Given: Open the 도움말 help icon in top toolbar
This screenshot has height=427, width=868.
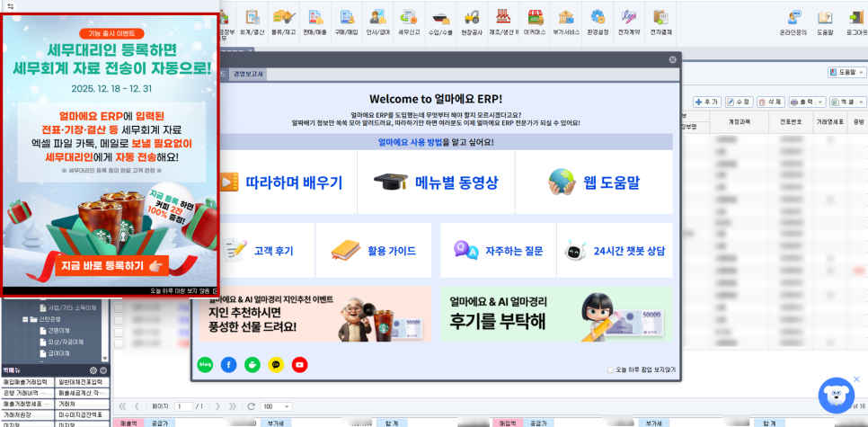Looking at the screenshot, I should pos(825,22).
